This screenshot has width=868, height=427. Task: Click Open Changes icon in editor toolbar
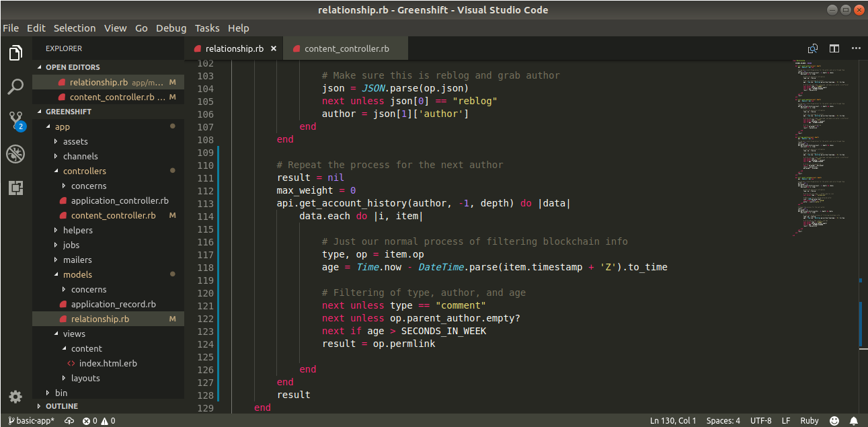pyautogui.click(x=813, y=48)
